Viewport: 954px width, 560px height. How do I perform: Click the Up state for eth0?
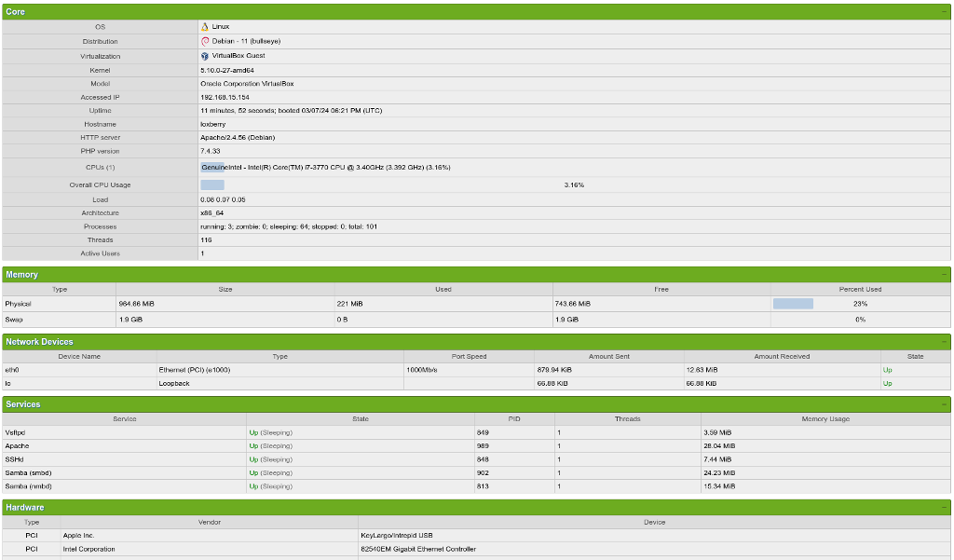coord(888,370)
